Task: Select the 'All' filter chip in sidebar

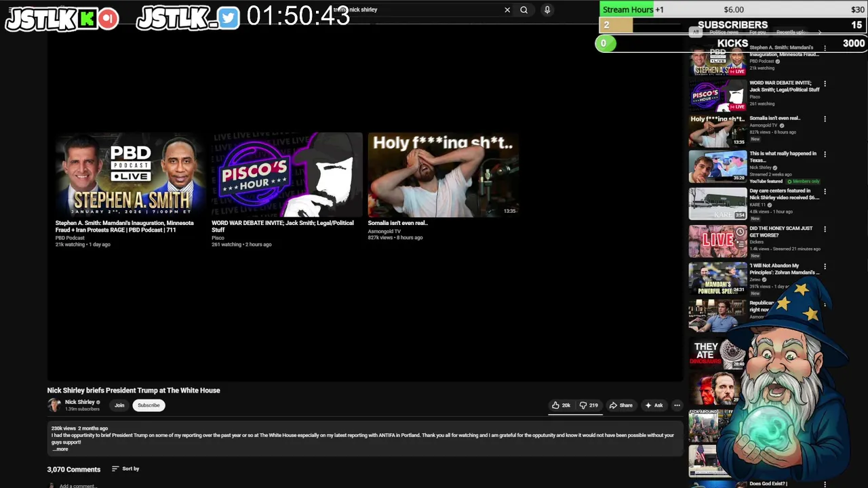Action: [x=695, y=32]
